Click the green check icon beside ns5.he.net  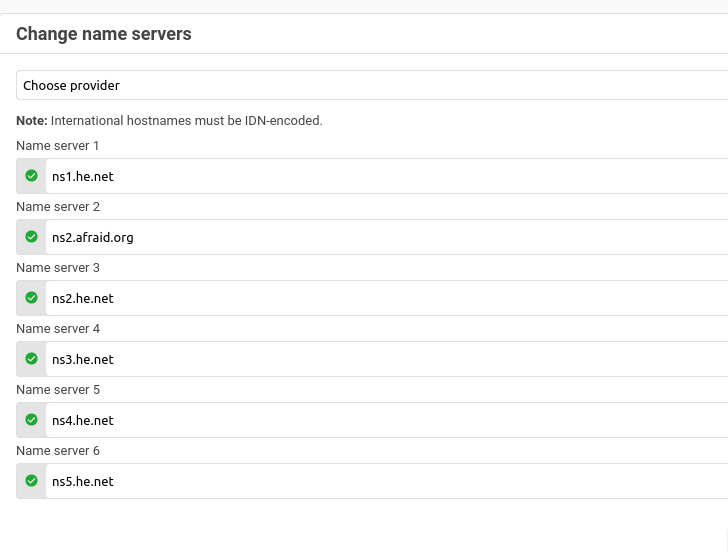[31, 481]
